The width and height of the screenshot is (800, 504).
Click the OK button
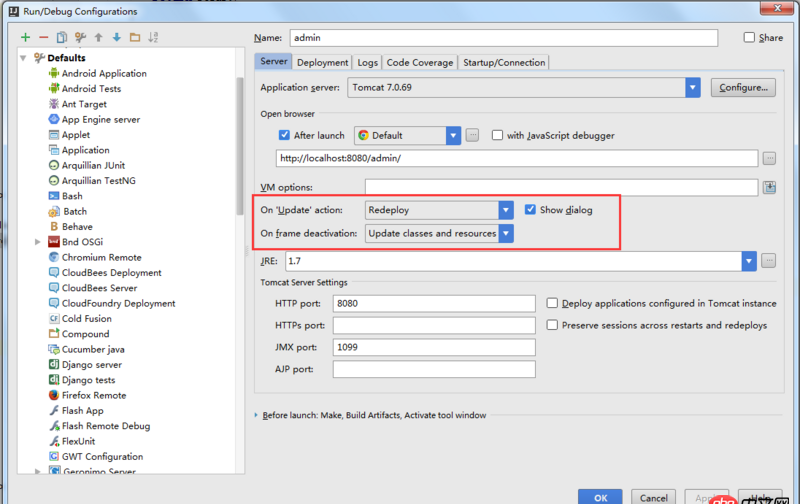[600, 497]
